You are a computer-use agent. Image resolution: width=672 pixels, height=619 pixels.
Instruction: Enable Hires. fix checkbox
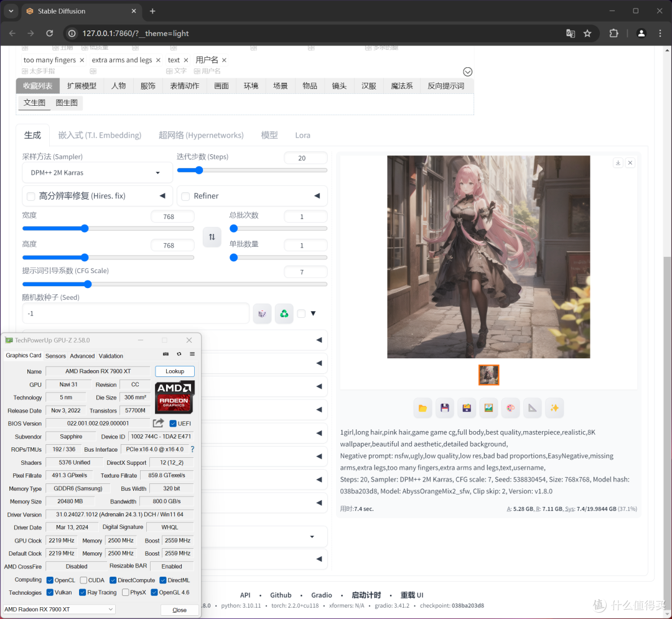coord(31,196)
